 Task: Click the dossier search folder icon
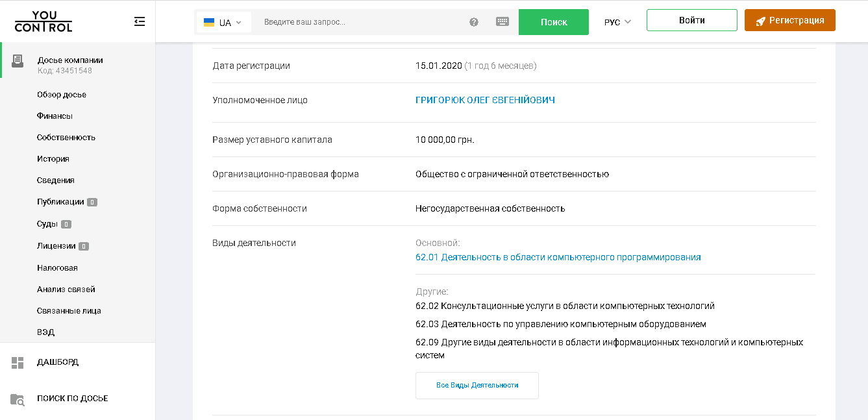pos(18,399)
